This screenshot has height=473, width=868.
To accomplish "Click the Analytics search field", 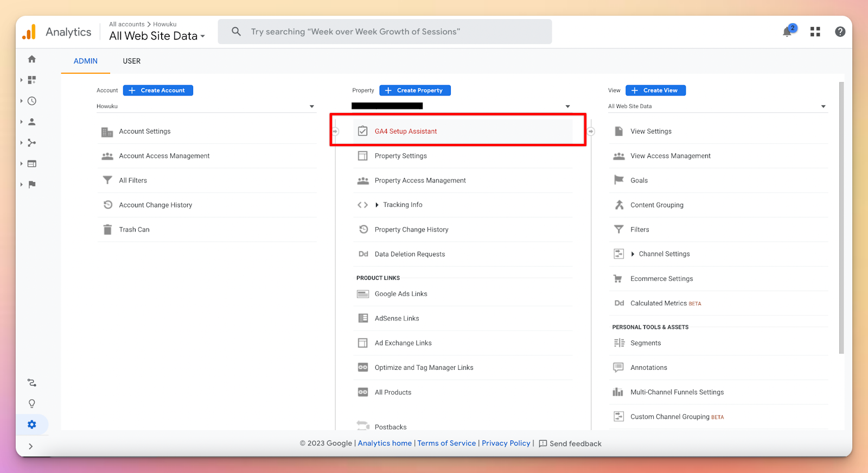I will [385, 32].
